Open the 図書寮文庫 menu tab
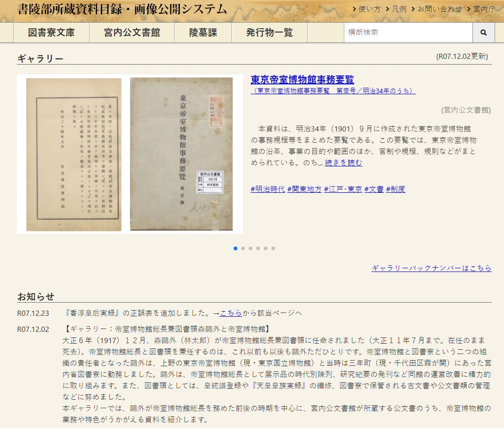Image resolution: width=504 pixels, height=428 pixels. click(51, 33)
